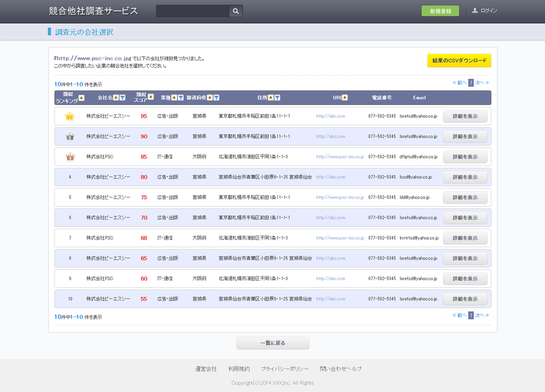Open 利用規約 footer link
This screenshot has width=545, height=392.
[x=239, y=369]
